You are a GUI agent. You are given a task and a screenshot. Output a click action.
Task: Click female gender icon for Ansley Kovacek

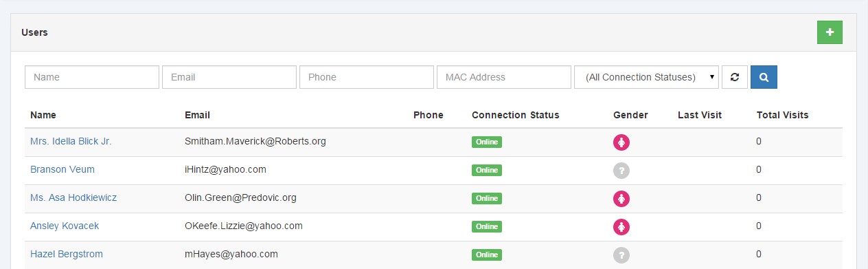621,227
